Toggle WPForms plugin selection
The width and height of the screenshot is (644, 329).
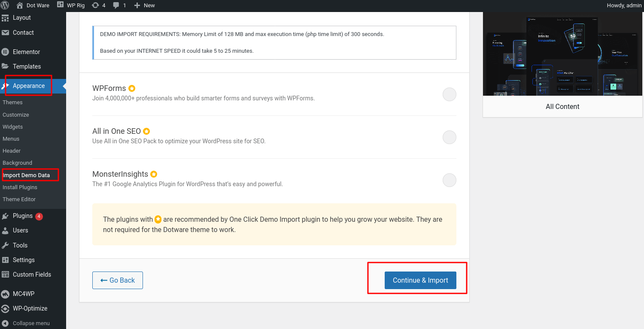[x=450, y=94]
